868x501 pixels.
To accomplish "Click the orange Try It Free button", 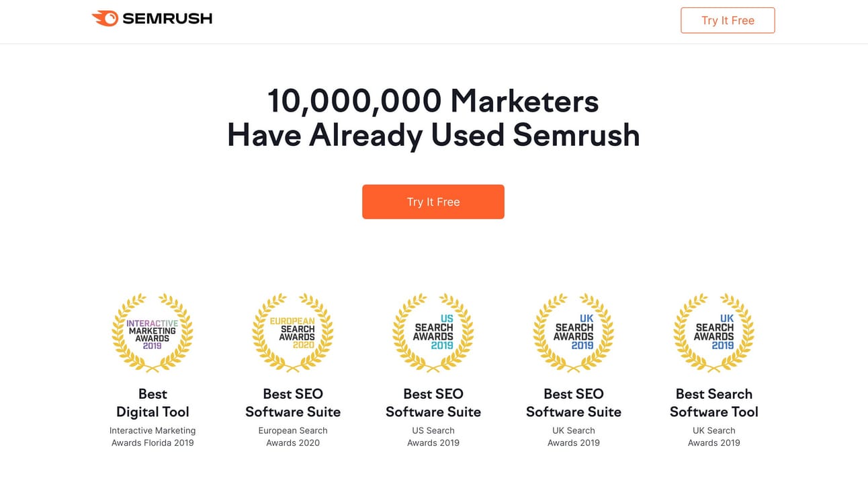I will click(433, 202).
